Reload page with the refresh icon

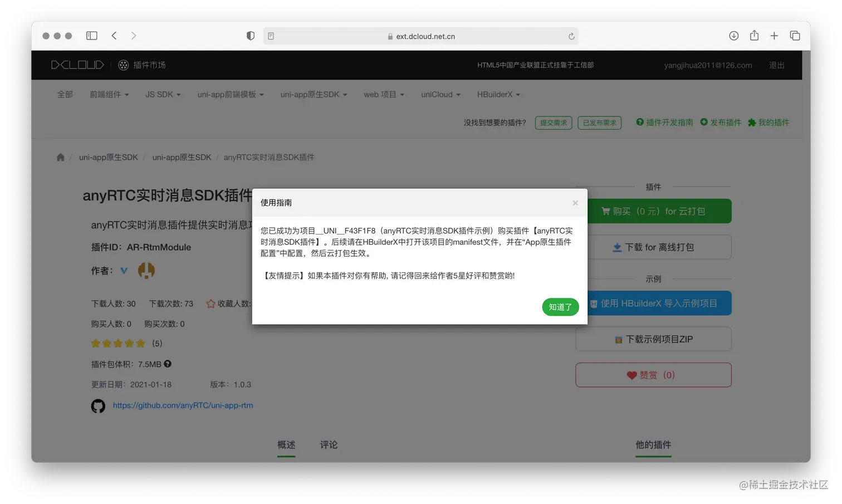[571, 36]
